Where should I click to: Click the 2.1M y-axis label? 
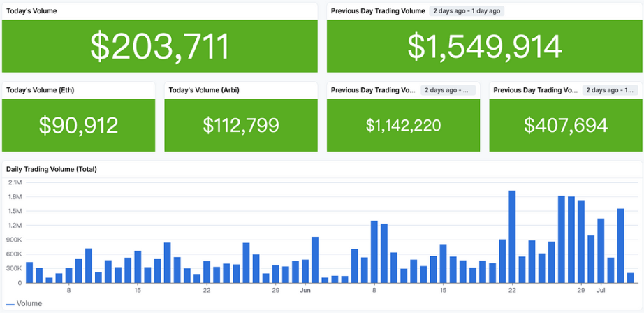point(15,182)
